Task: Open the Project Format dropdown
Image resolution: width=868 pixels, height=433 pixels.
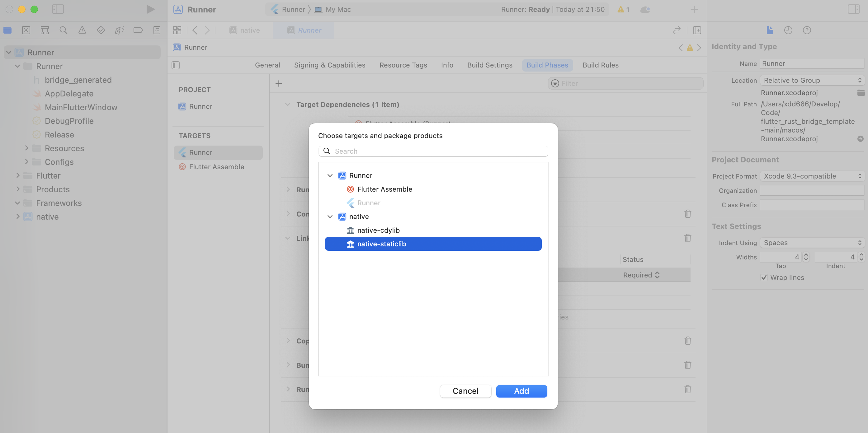Action: (812, 176)
